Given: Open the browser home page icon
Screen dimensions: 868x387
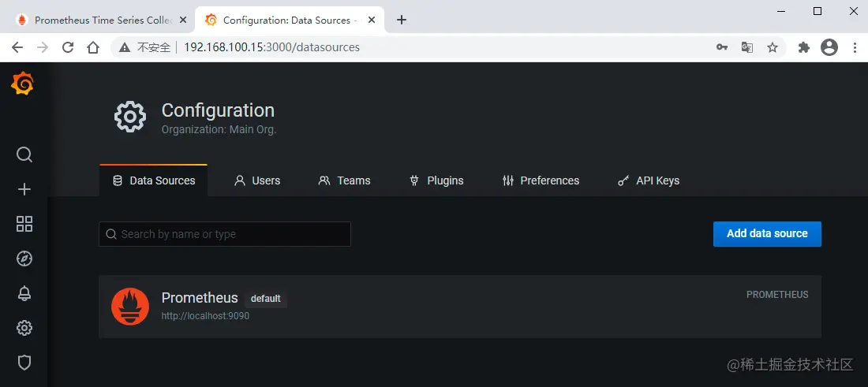Looking at the screenshot, I should (x=93, y=47).
